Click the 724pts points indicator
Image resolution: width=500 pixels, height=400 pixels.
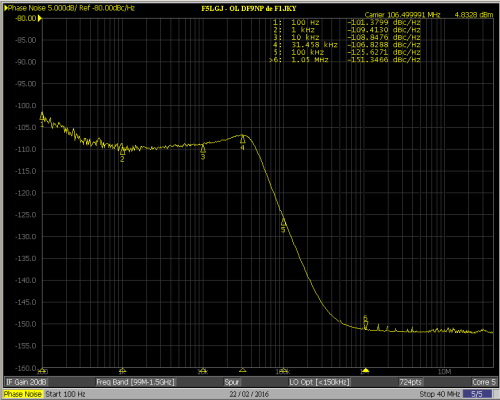pyautogui.click(x=410, y=382)
